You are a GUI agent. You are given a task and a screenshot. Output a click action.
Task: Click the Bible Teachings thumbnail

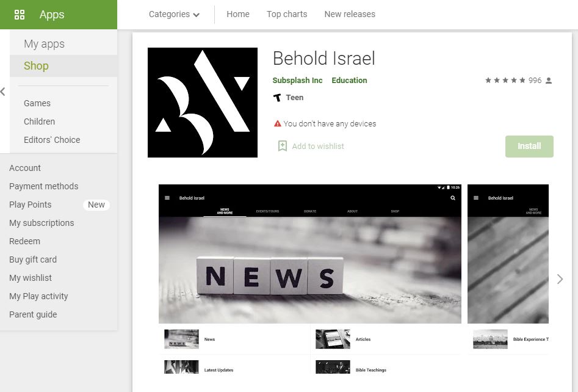(x=333, y=367)
